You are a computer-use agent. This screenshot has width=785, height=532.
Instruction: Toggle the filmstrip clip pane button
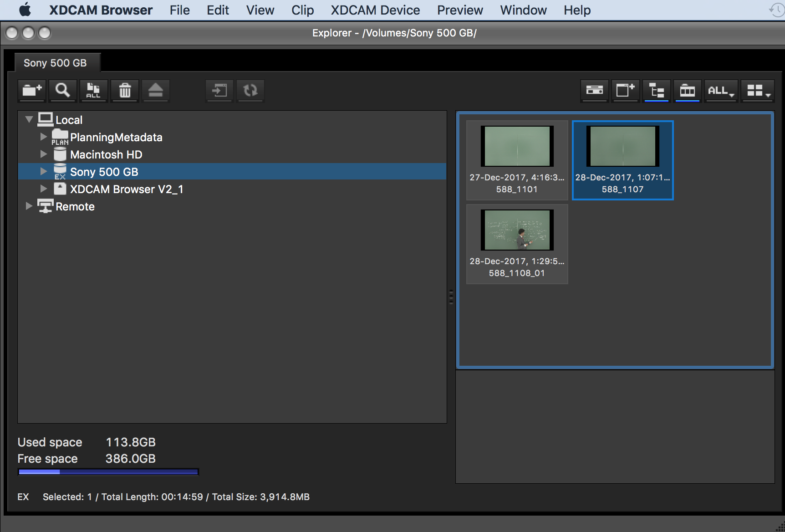point(687,91)
